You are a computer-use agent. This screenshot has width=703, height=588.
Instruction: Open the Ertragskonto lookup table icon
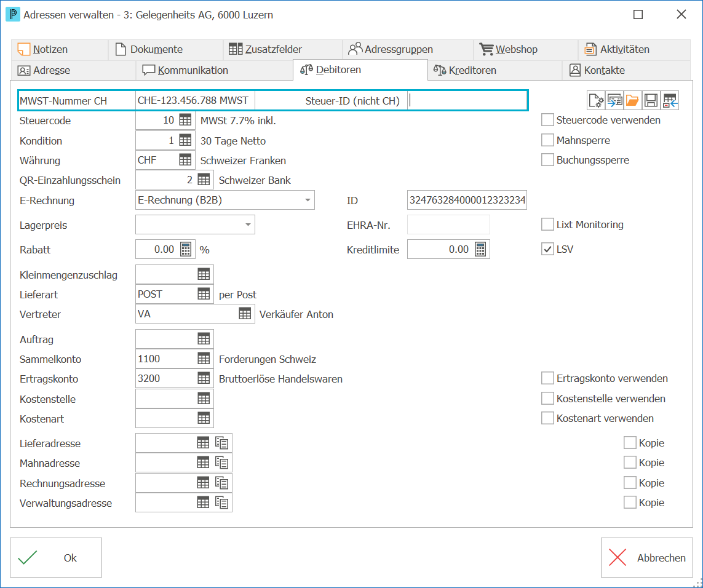pyautogui.click(x=204, y=378)
